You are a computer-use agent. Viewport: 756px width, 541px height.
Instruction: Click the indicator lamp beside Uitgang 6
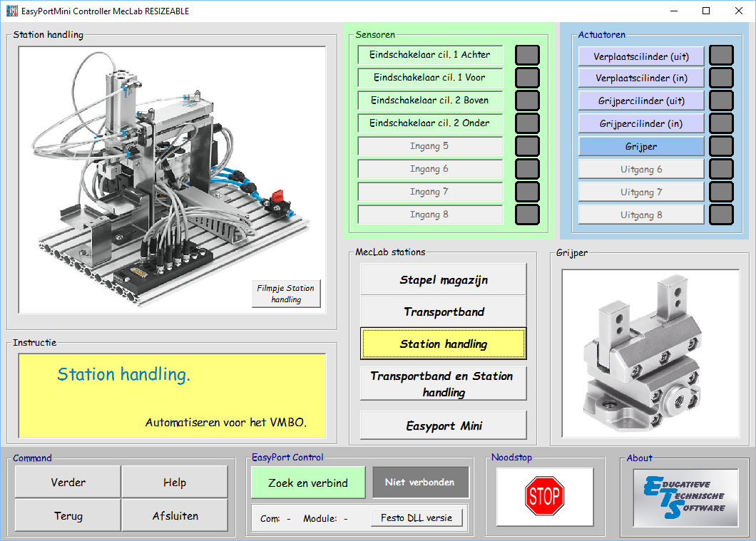[721, 169]
